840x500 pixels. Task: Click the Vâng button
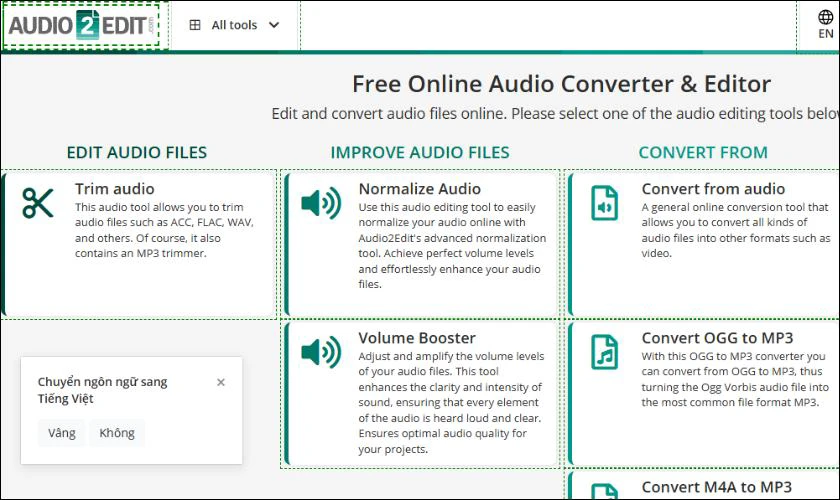coord(62,433)
